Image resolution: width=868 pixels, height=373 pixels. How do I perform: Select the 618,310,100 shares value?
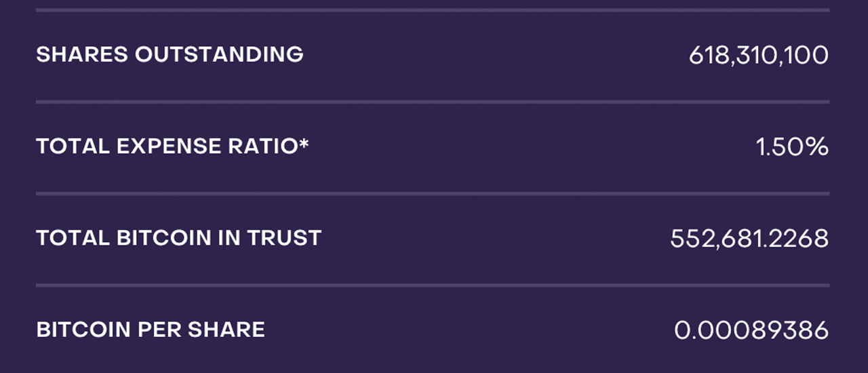coord(758,55)
